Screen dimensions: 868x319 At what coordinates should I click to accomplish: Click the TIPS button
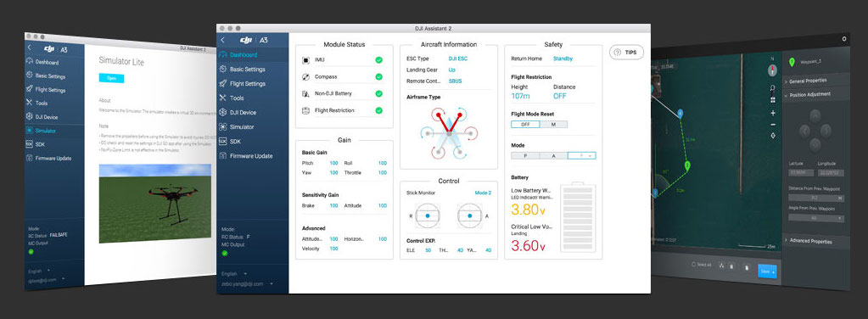(x=627, y=53)
